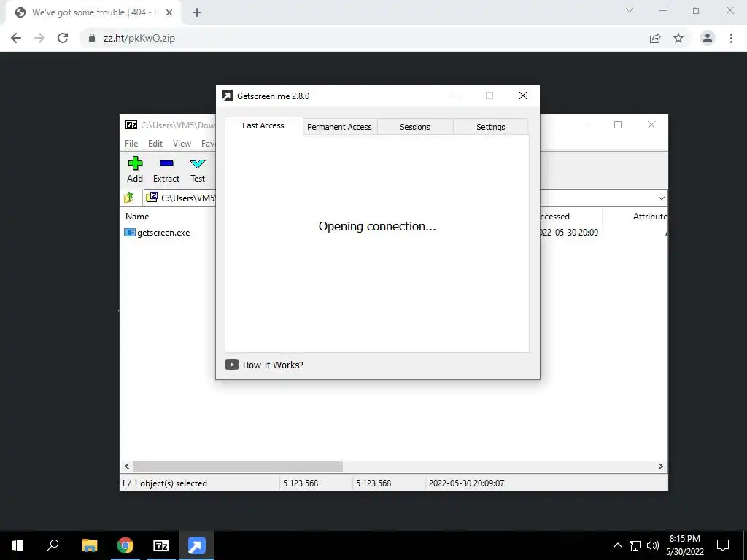
Task: Click the Extract icon in 7-Zip
Action: pos(166,163)
